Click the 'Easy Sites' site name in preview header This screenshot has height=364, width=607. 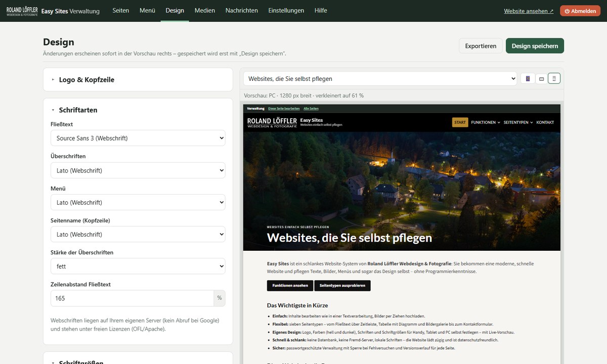pyautogui.click(x=312, y=120)
